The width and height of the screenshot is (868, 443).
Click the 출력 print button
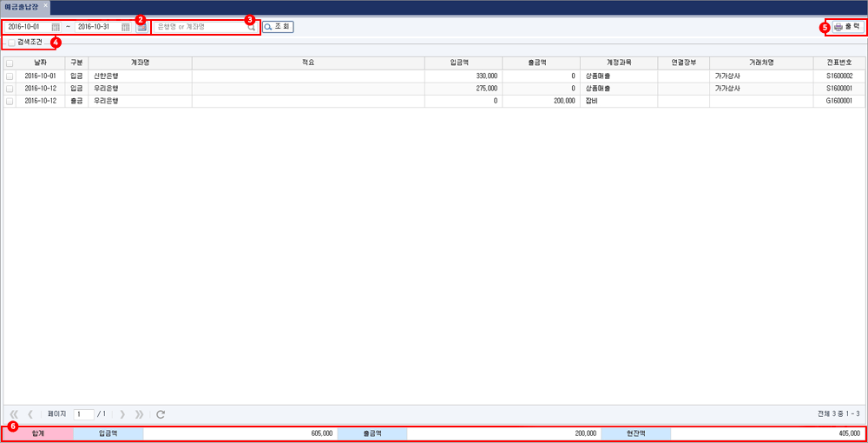pos(847,27)
